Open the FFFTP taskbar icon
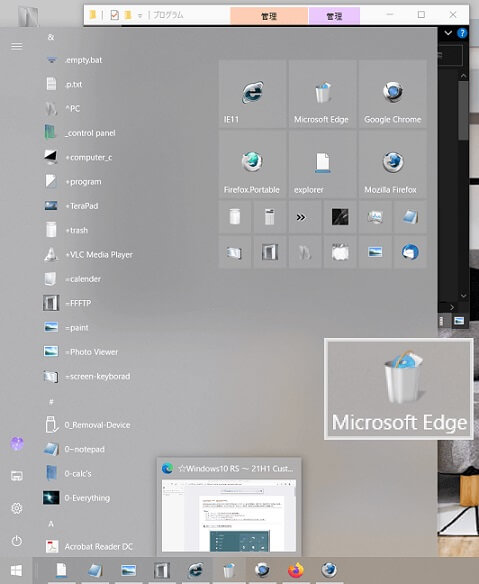The width and height of the screenshot is (479, 584). 162,570
